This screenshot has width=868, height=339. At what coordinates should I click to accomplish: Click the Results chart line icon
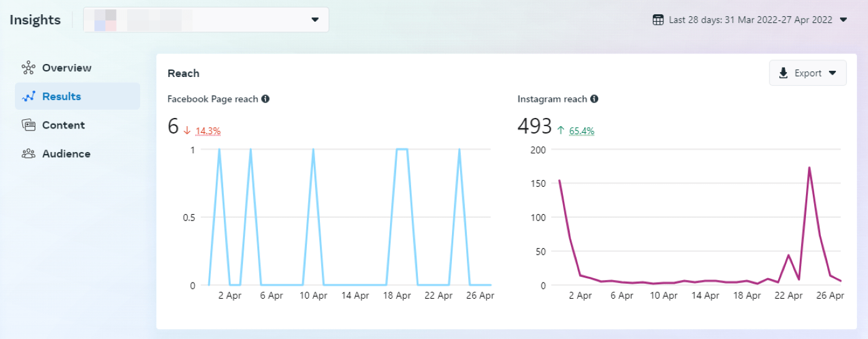[29, 96]
